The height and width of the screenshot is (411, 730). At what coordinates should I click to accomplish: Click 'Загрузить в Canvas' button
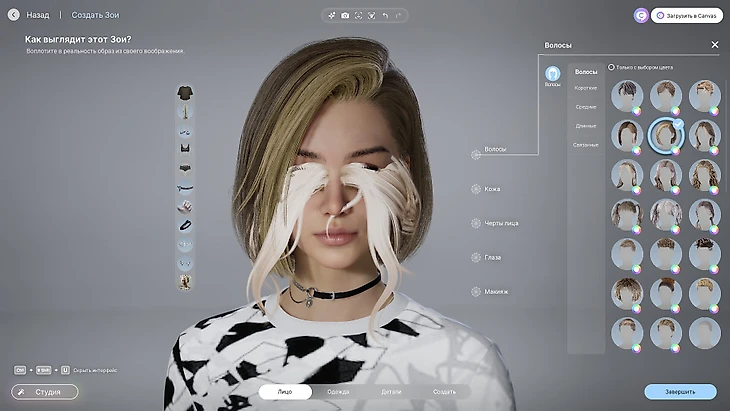[x=686, y=15]
